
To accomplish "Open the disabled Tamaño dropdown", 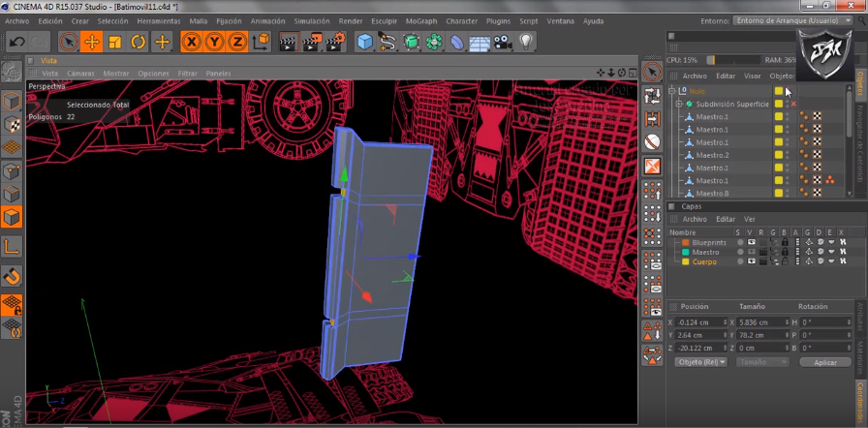I will click(762, 362).
